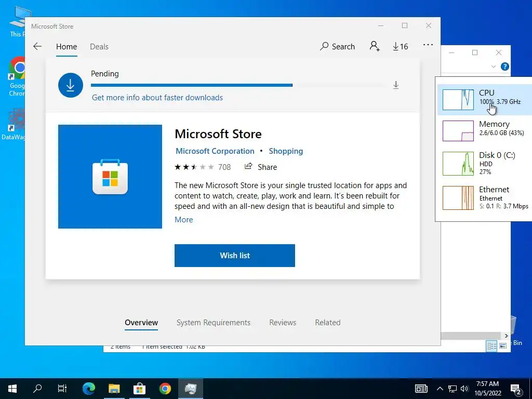532x399 pixels.
Task: Click the star rating with 708 reviews
Action: point(203,167)
